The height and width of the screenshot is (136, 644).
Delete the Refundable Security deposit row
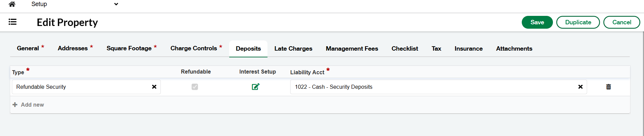[608, 87]
